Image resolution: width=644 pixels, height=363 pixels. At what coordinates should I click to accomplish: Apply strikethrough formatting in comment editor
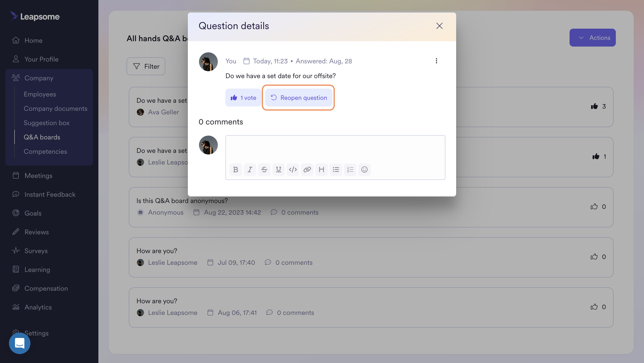(264, 170)
